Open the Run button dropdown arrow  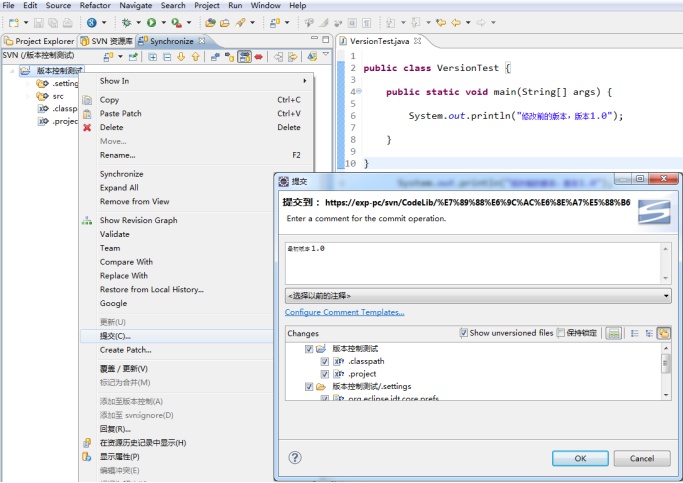(x=164, y=23)
